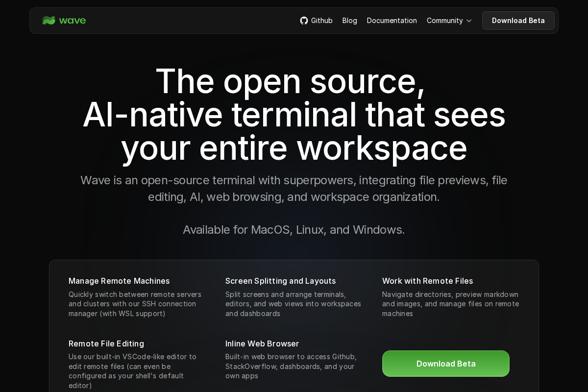The height and width of the screenshot is (392, 588).
Task: Click the 'Built-in web browser to access Github' description
Action: 291,366
